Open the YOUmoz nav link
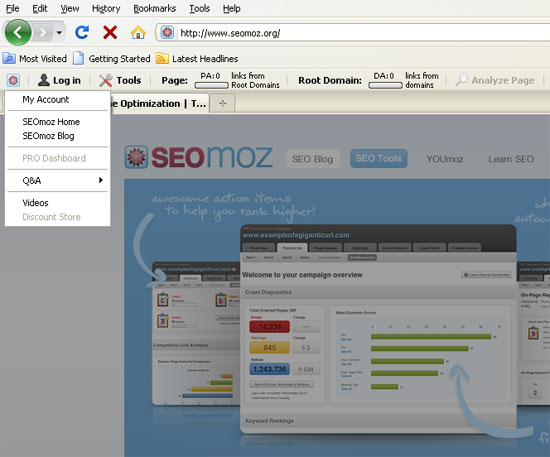 pos(445,159)
